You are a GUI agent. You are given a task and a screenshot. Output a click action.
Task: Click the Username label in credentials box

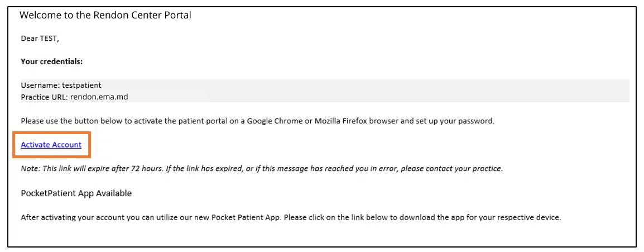point(40,85)
